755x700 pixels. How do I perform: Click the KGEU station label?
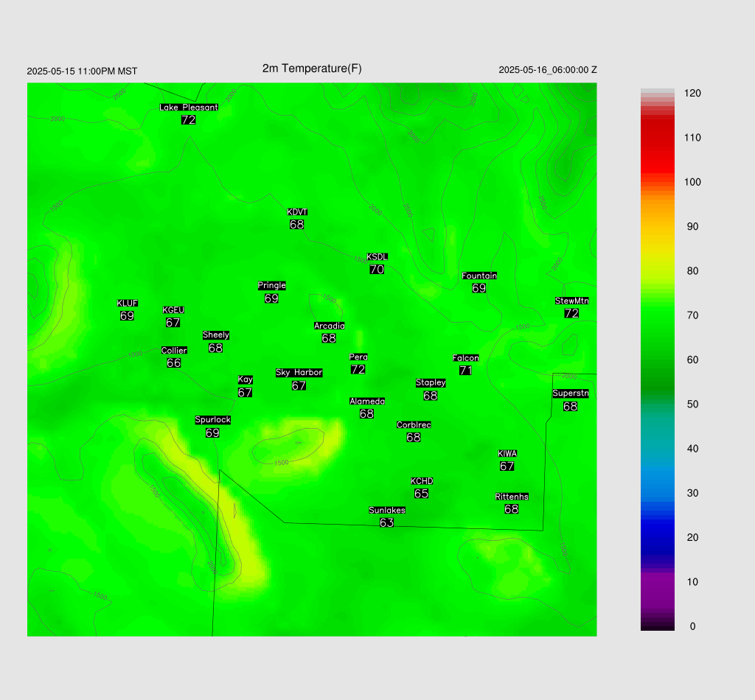pyautogui.click(x=173, y=309)
